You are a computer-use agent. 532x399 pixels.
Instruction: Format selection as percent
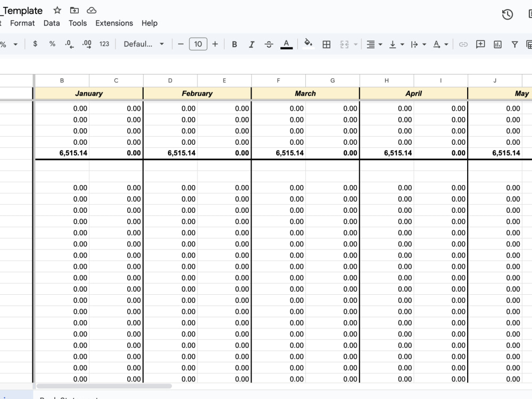pos(52,44)
